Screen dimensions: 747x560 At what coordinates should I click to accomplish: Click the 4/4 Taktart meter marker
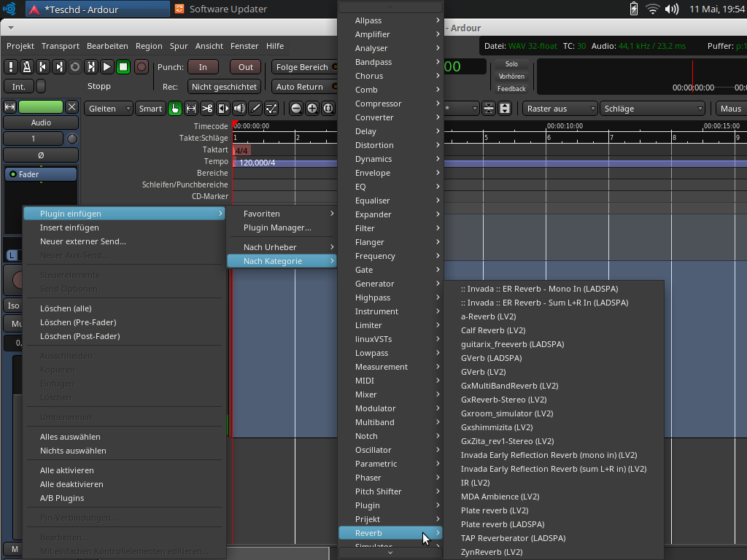(x=241, y=150)
